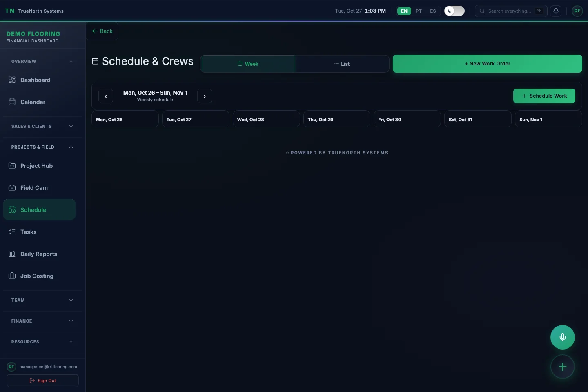Select the Sat, Oct 31 day column
Image resolution: width=588 pixels, height=392 pixels.
point(478,119)
